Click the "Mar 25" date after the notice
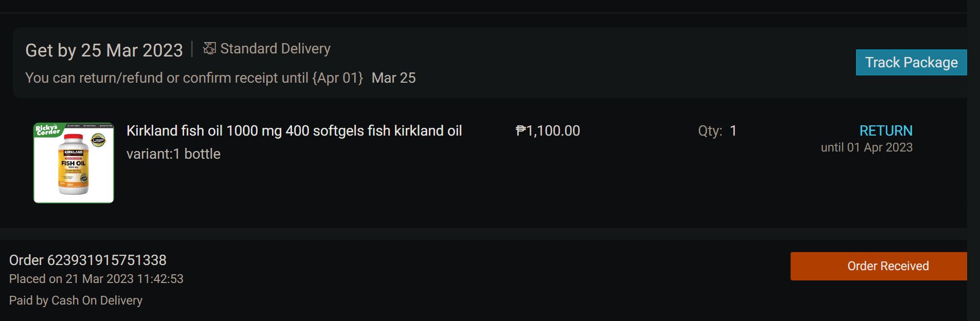This screenshot has height=321, width=980. tap(393, 78)
